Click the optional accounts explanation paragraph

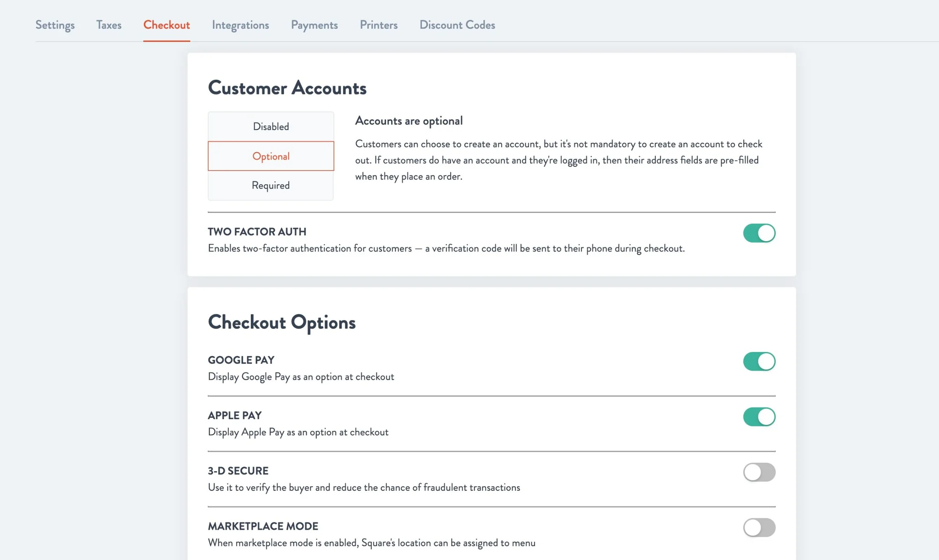pos(559,160)
